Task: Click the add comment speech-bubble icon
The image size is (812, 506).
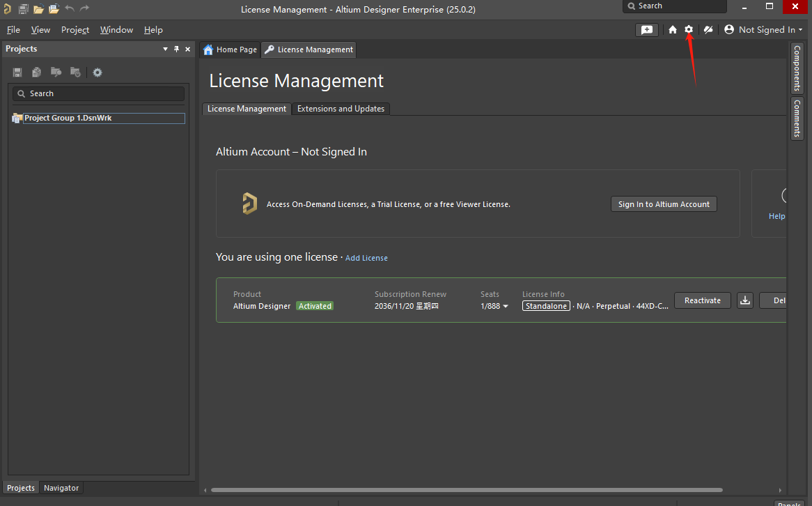Action: [x=647, y=30]
